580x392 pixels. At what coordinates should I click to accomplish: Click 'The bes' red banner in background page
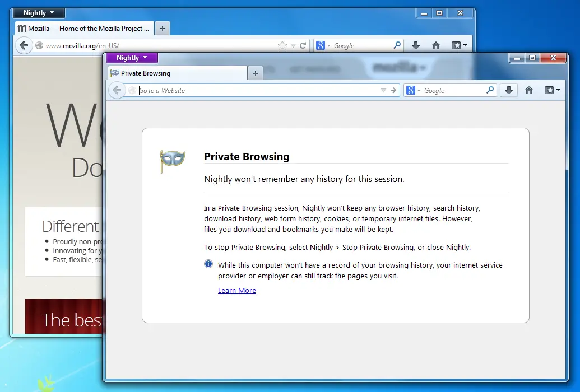coord(64,317)
